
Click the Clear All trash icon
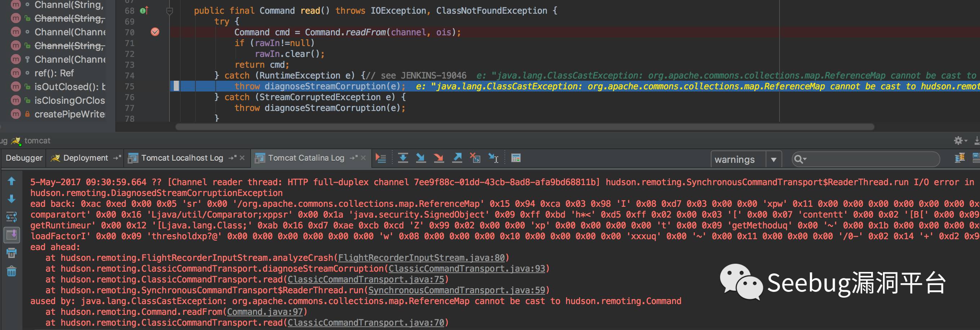tap(12, 271)
